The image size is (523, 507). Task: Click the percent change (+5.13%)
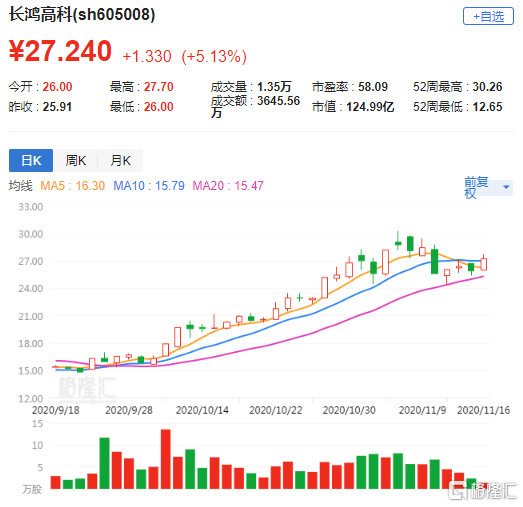pos(214,56)
